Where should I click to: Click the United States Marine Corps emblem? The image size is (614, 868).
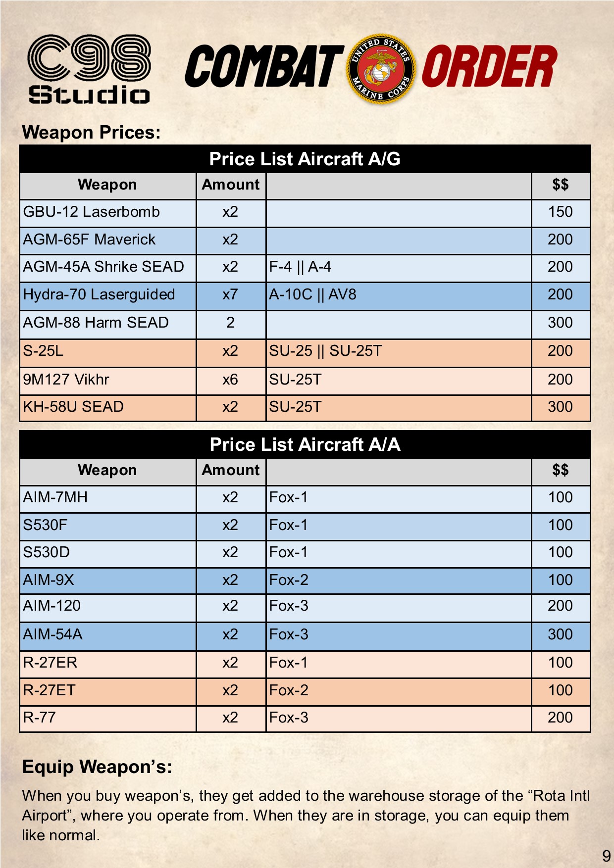coord(381,69)
